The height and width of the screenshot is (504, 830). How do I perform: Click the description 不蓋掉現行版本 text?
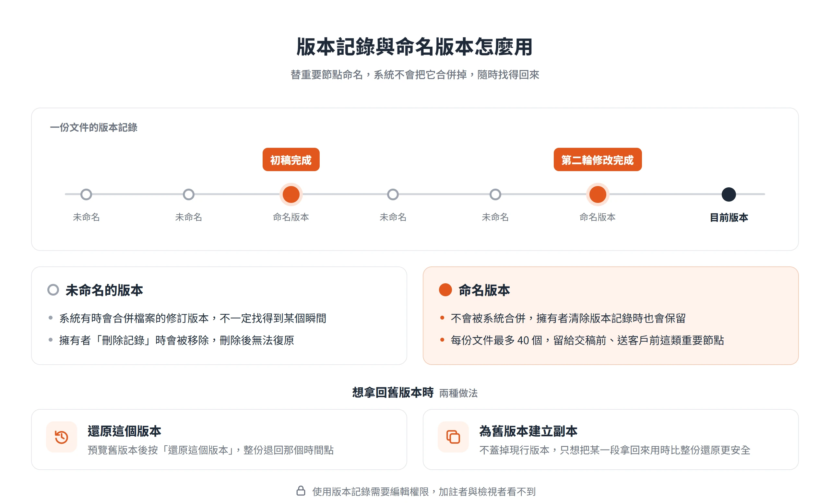click(x=615, y=450)
